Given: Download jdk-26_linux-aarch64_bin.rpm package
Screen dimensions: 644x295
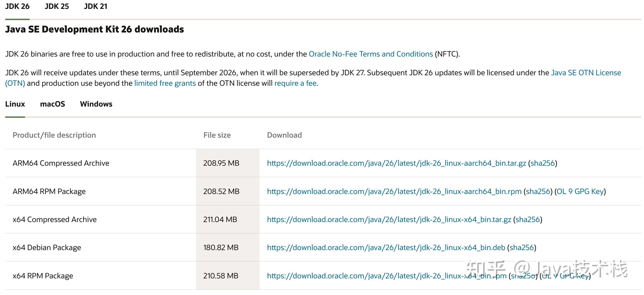Looking at the screenshot, I should tap(394, 191).
